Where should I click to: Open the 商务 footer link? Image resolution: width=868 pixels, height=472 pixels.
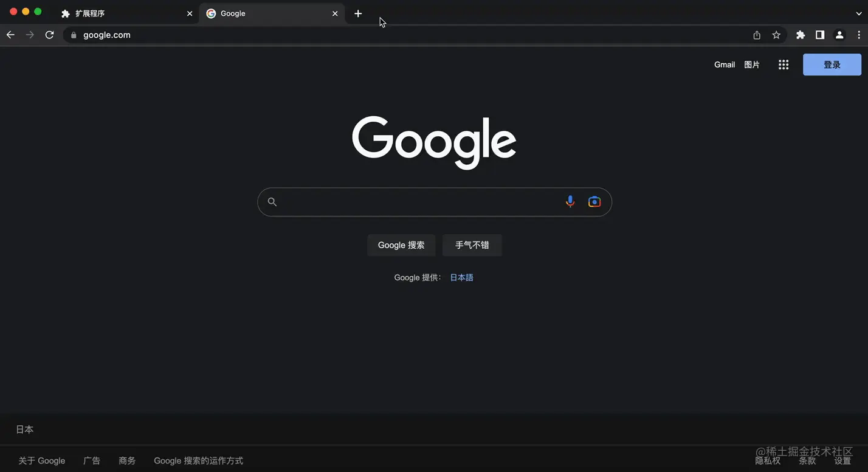tap(127, 460)
